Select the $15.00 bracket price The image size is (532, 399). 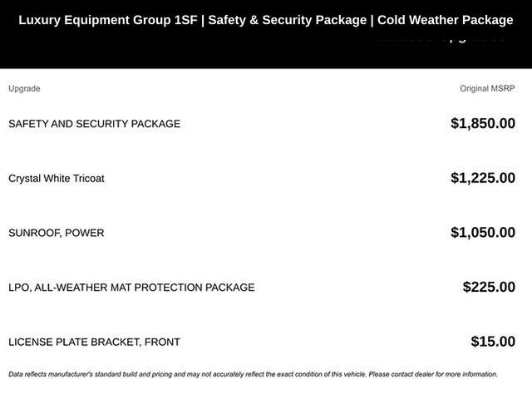pyautogui.click(x=492, y=342)
